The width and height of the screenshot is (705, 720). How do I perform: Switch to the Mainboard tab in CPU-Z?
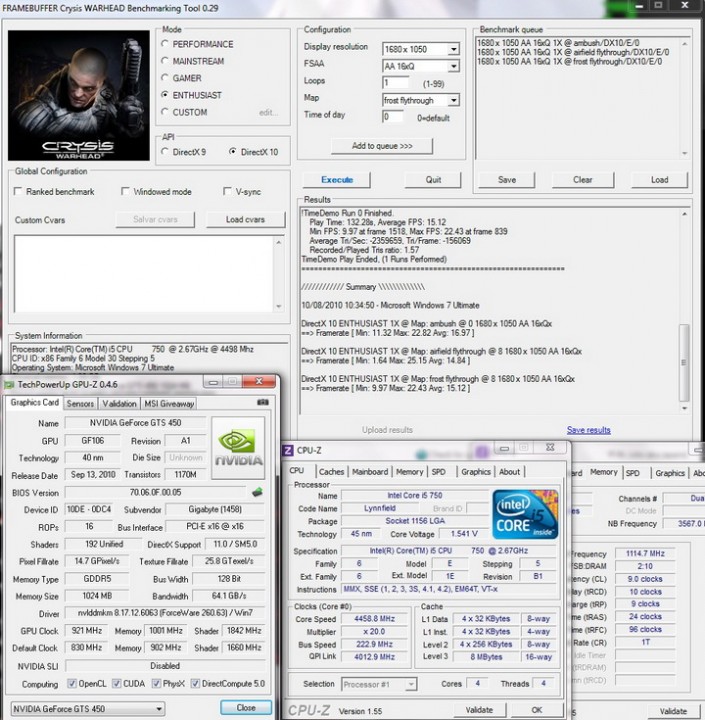370,472
